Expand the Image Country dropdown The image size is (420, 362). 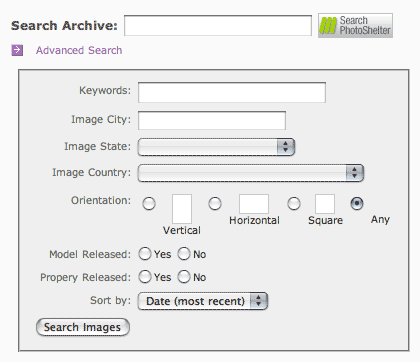tap(251, 173)
